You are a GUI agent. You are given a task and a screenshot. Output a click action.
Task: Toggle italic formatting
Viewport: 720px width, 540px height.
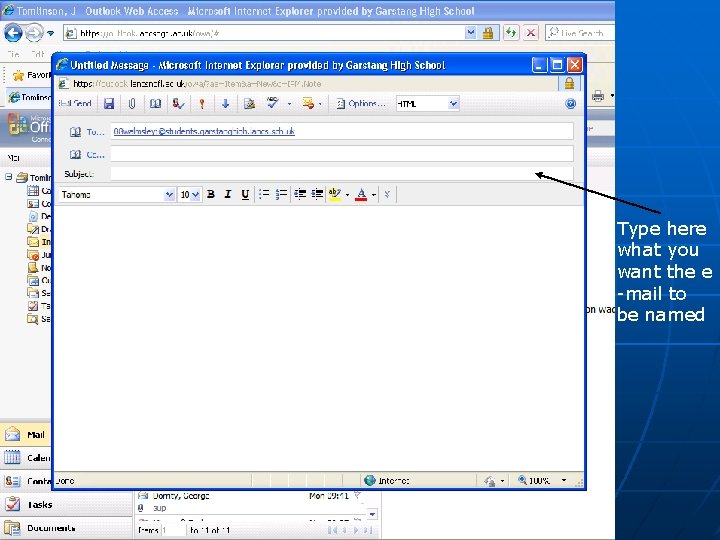[x=228, y=194]
